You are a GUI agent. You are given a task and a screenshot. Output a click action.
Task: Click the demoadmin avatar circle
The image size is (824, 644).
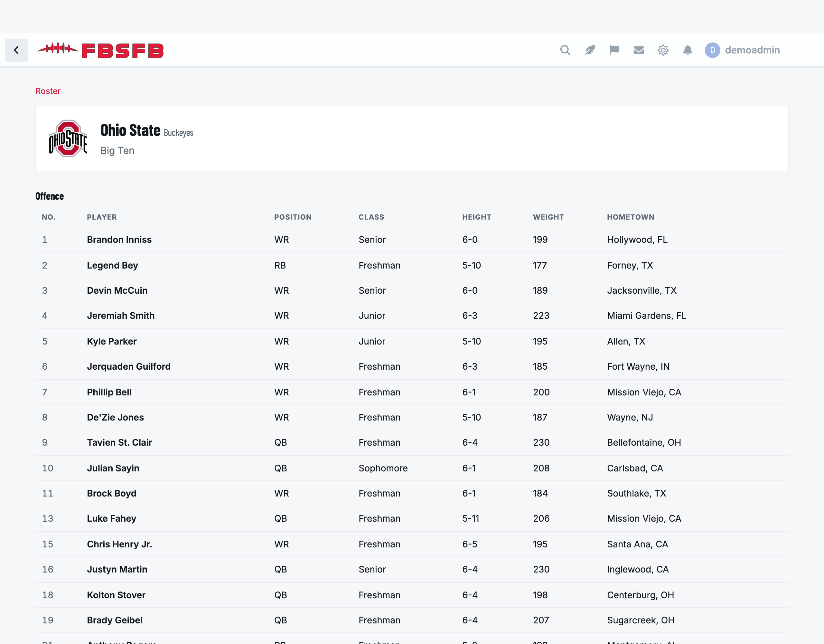click(712, 50)
